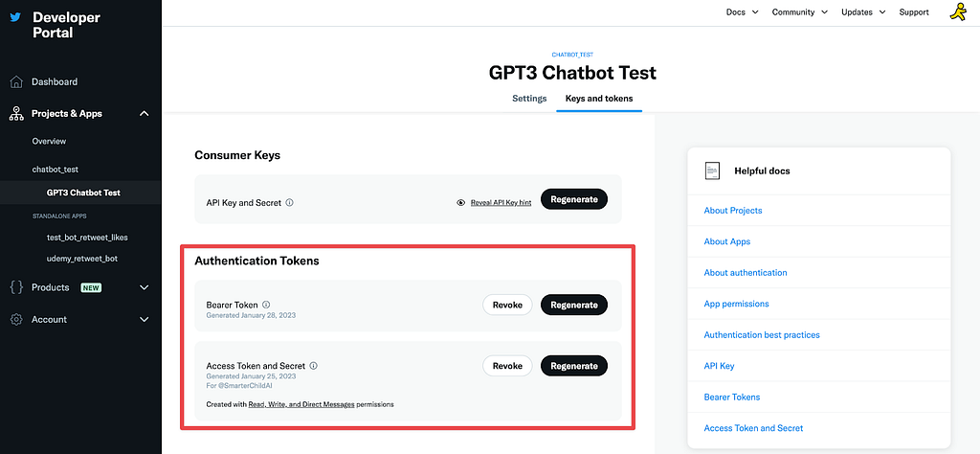This screenshot has height=454, width=980.
Task: Click 'Generated January 25, 2023' text
Action: [251, 376]
